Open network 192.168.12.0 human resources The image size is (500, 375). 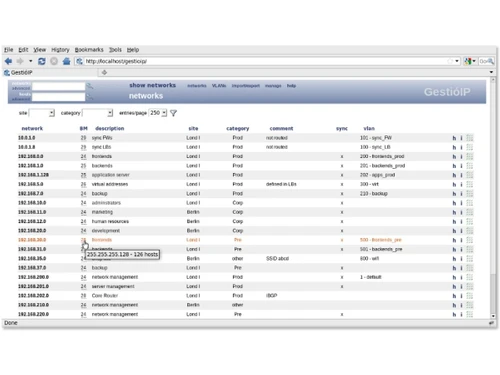click(32, 221)
